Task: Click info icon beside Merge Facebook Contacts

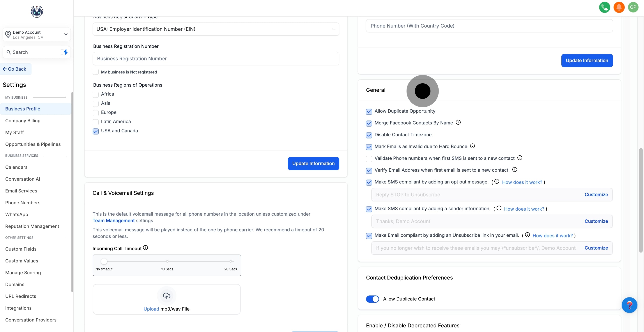Action: (458, 122)
